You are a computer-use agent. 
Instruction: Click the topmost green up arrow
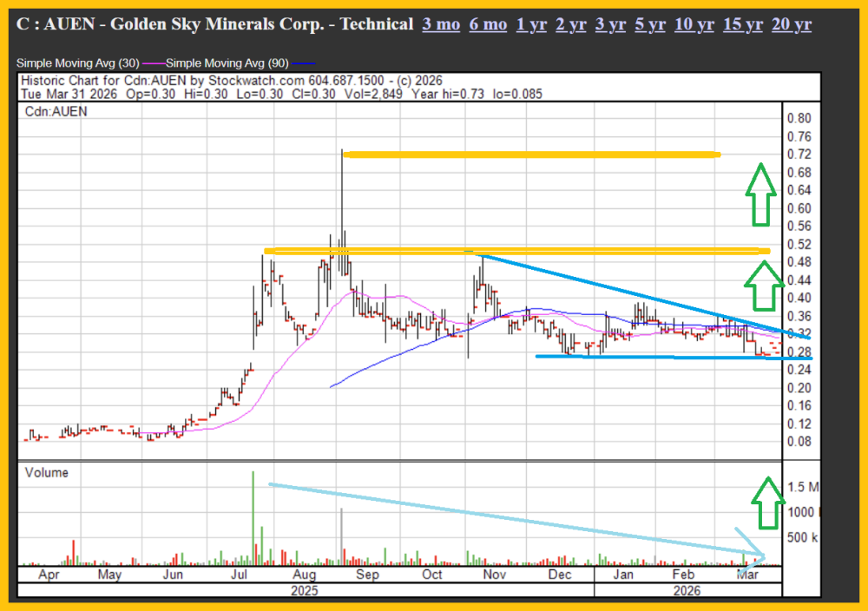pos(760,194)
